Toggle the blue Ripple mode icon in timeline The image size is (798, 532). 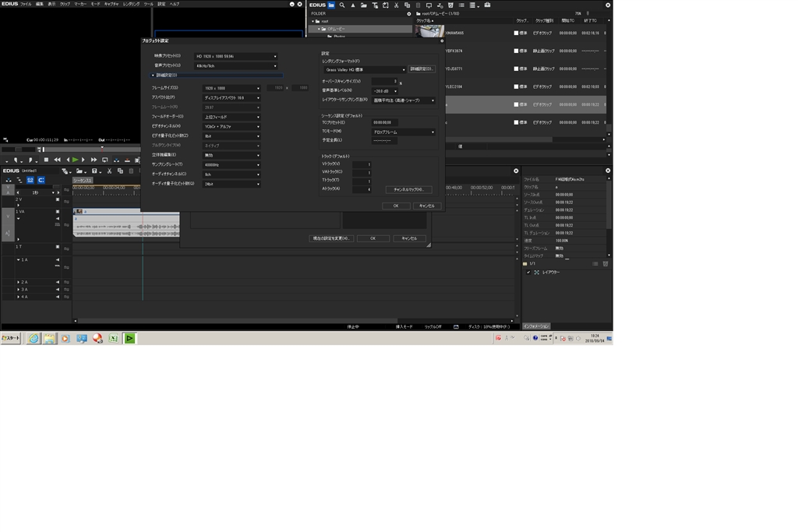pyautogui.click(x=30, y=180)
